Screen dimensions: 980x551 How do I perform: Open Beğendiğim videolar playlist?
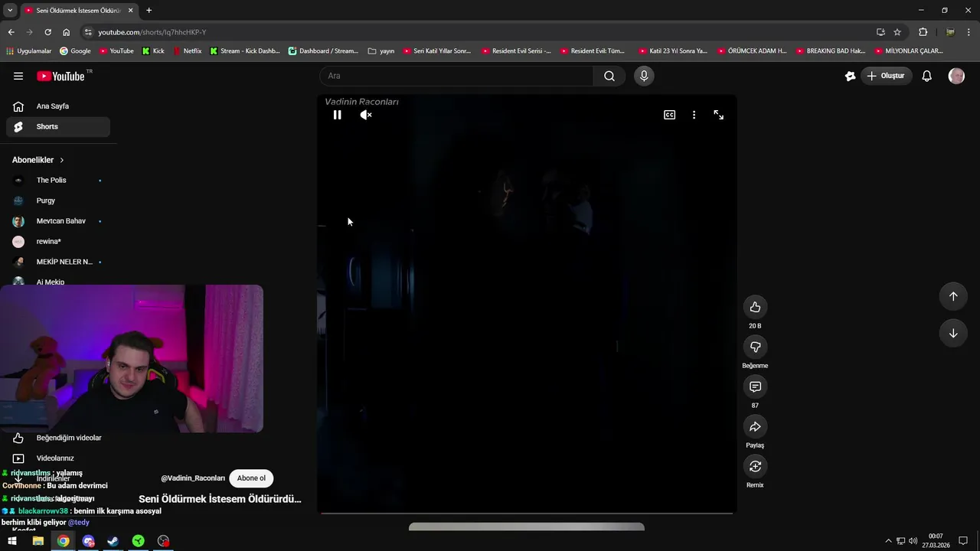pyautogui.click(x=58, y=438)
